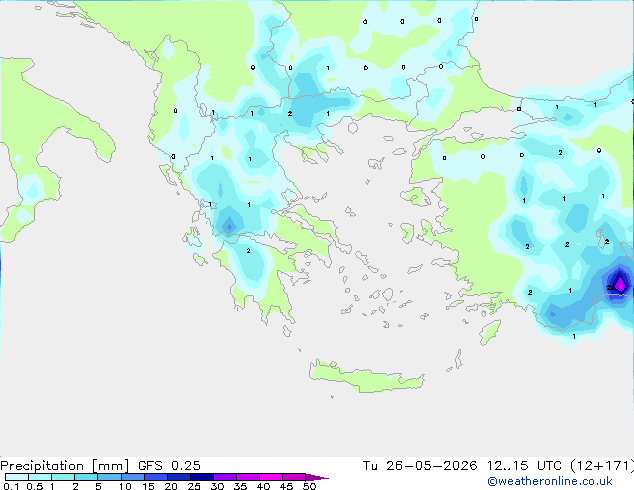Select the 1–2 mm legend color swatch
The width and height of the screenshot is (634, 490).
tap(63, 477)
